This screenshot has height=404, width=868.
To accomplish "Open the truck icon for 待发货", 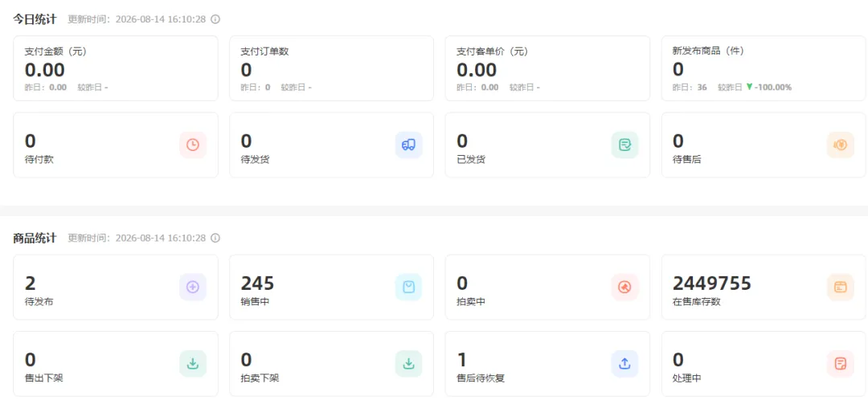I will pos(408,145).
